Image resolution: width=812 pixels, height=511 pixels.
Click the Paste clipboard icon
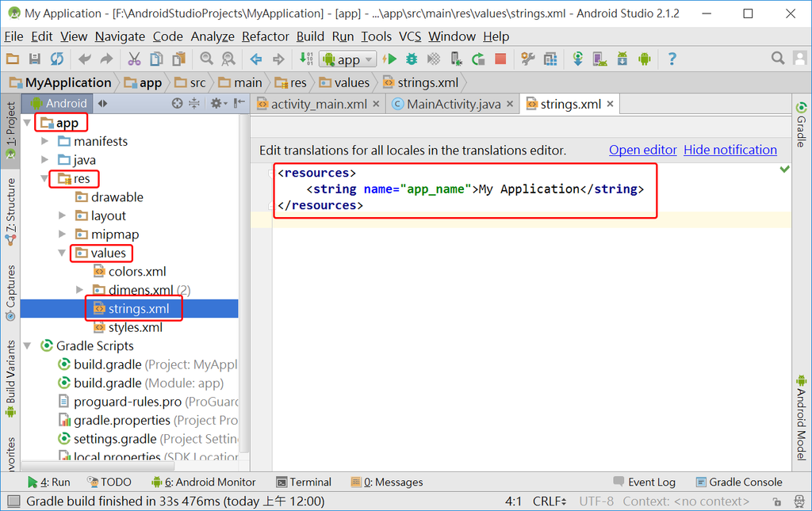click(x=178, y=59)
